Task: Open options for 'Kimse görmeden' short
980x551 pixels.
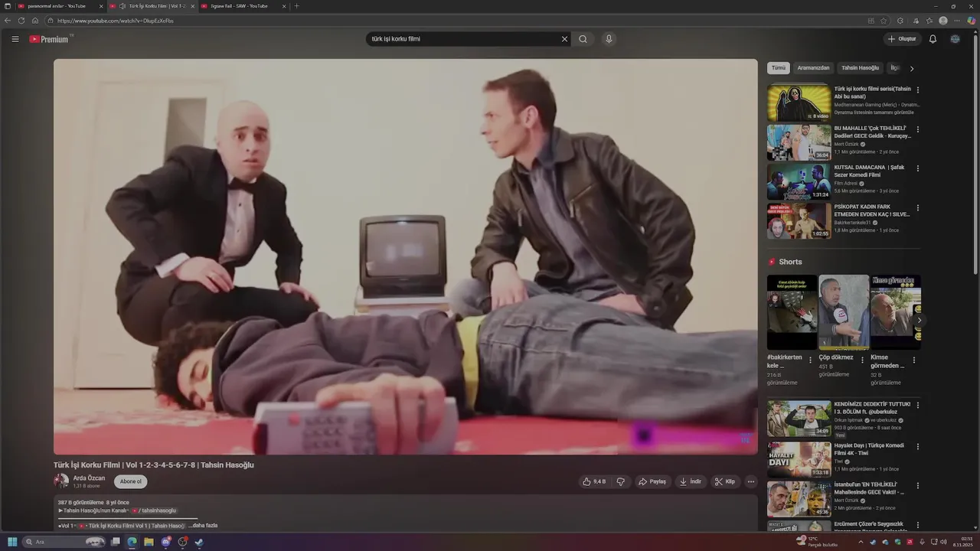Action: pos(913,360)
